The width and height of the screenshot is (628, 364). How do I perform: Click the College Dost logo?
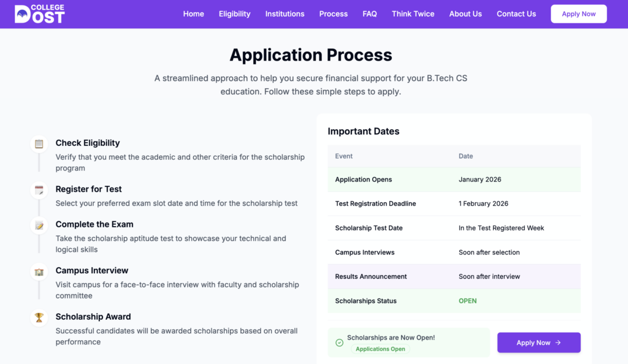point(39,14)
